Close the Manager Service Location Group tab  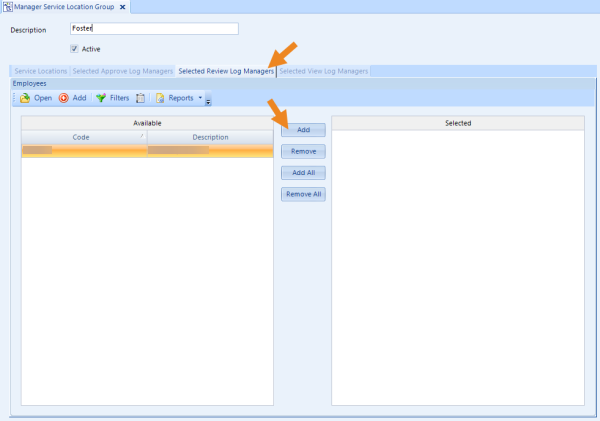coord(122,7)
